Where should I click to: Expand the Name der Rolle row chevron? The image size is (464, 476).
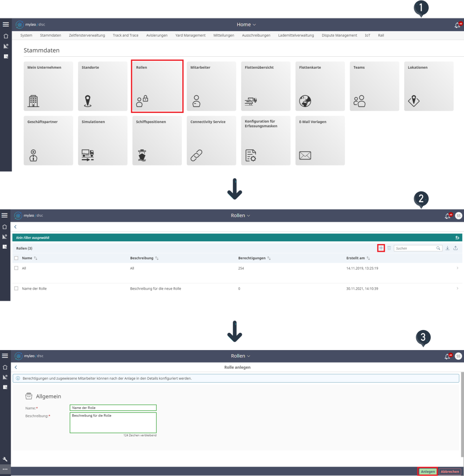[457, 288]
